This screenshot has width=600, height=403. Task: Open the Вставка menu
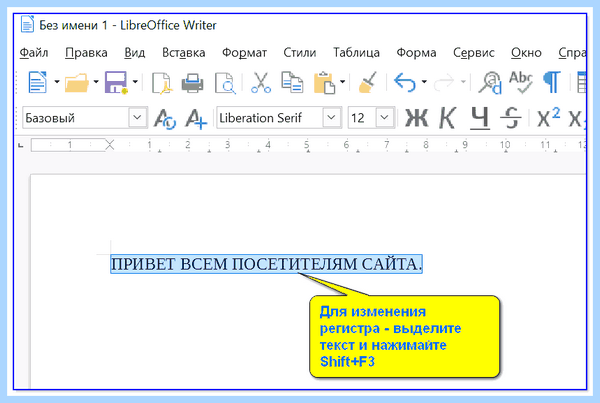pos(183,53)
